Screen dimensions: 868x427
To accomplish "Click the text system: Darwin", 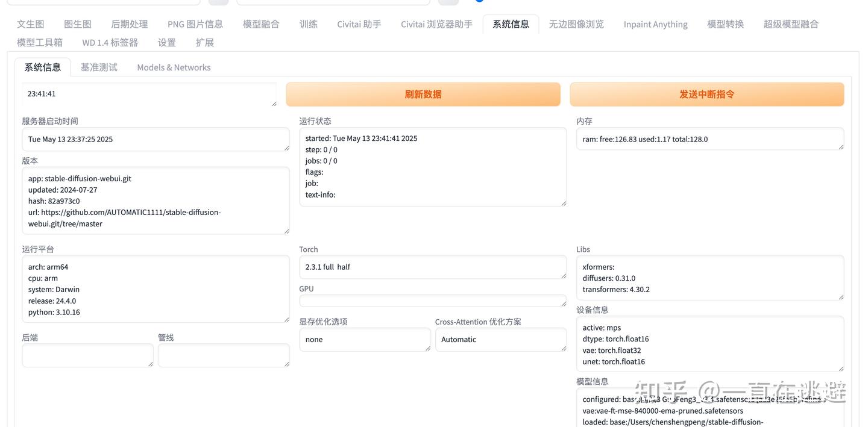I will click(x=54, y=290).
